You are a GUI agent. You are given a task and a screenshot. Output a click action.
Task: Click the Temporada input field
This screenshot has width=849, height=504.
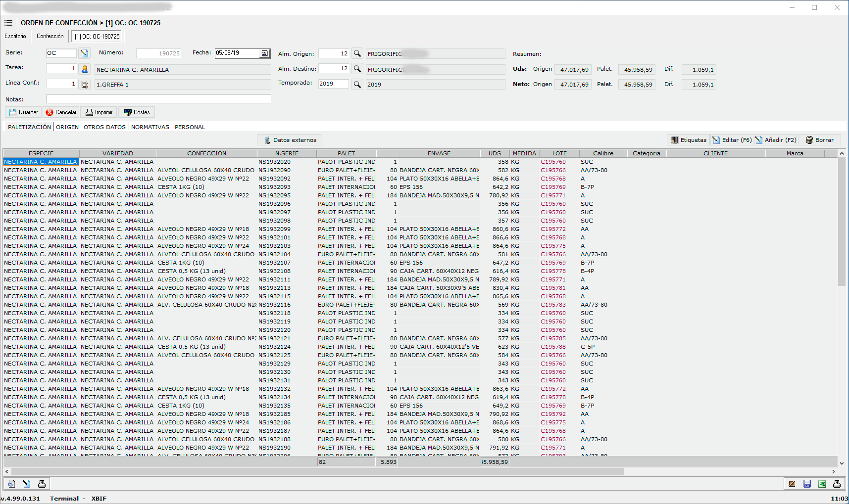(x=333, y=84)
